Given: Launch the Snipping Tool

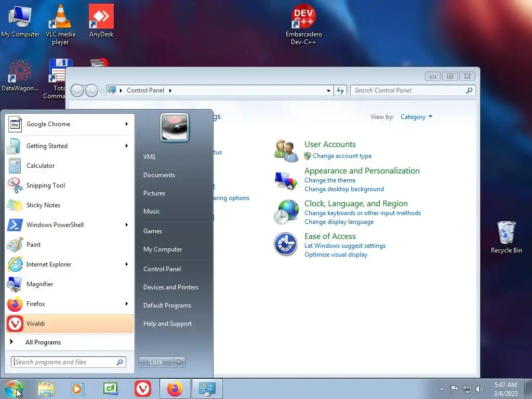Looking at the screenshot, I should coord(70,185).
